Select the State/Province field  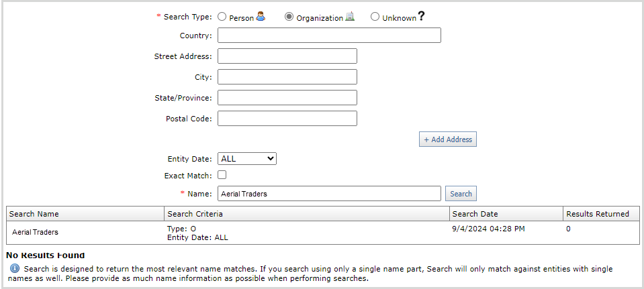pos(287,98)
